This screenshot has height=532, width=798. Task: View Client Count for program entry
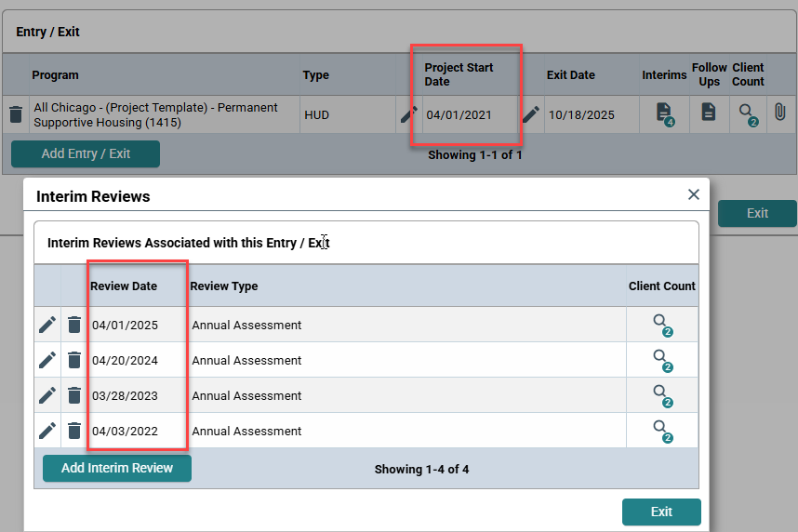click(x=747, y=113)
